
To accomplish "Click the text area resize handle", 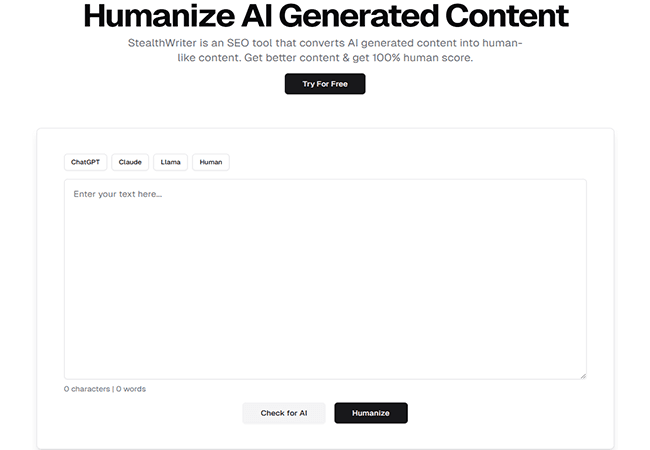I will (x=582, y=375).
